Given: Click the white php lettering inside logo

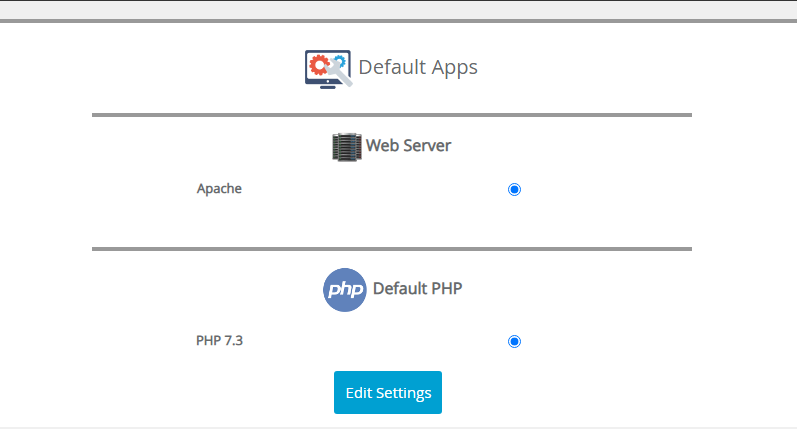Looking at the screenshot, I should click(345, 290).
